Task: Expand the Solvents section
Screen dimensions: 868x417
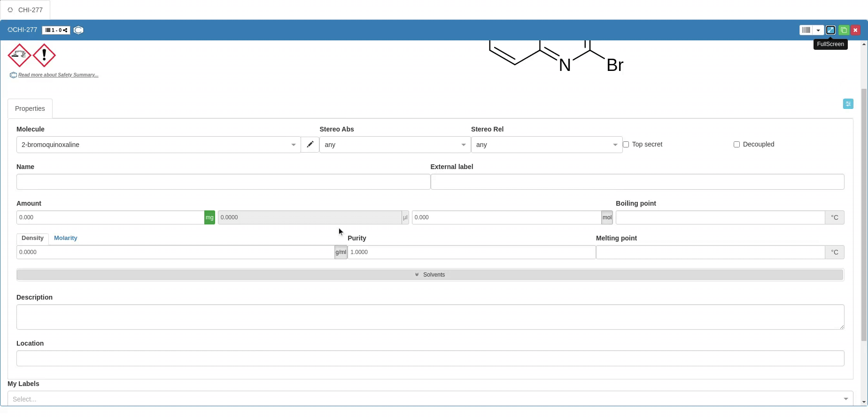Action: click(430, 275)
